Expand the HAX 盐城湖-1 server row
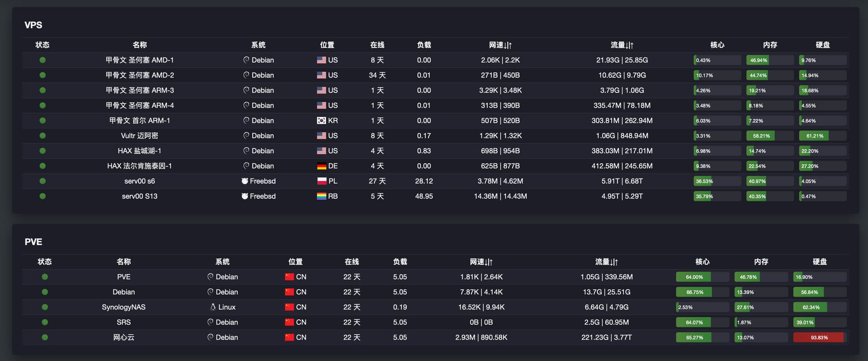Viewport: 868px width, 361px height. click(435, 151)
